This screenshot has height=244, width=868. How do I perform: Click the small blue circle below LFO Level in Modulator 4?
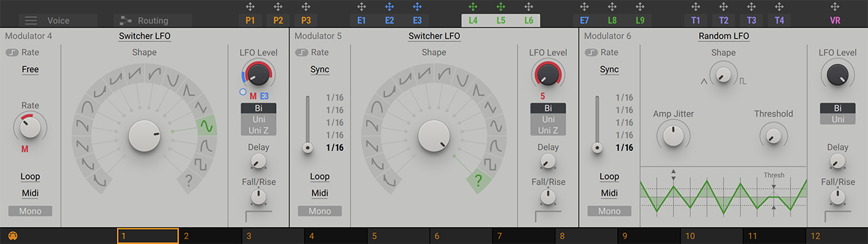[x=243, y=91]
